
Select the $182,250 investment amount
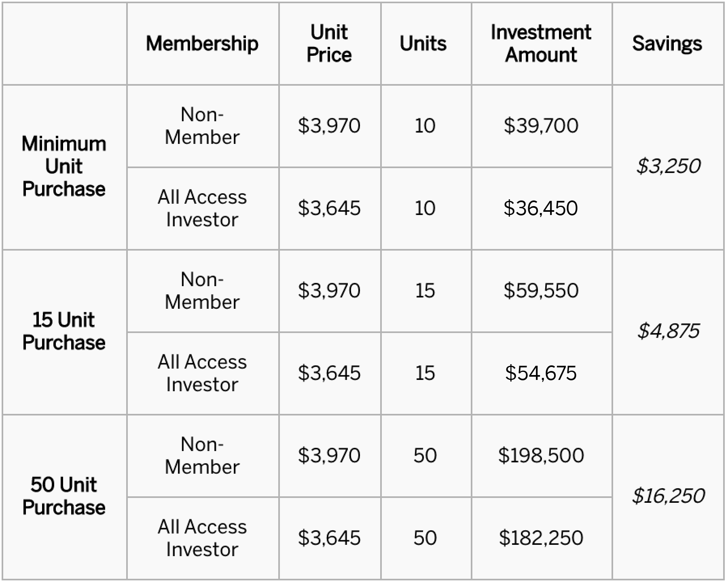(x=541, y=538)
